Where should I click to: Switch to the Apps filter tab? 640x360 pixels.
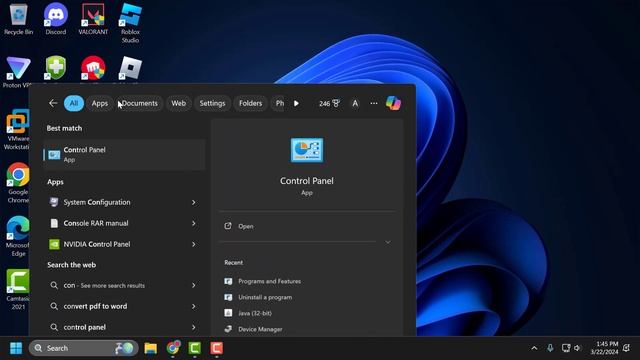(100, 103)
